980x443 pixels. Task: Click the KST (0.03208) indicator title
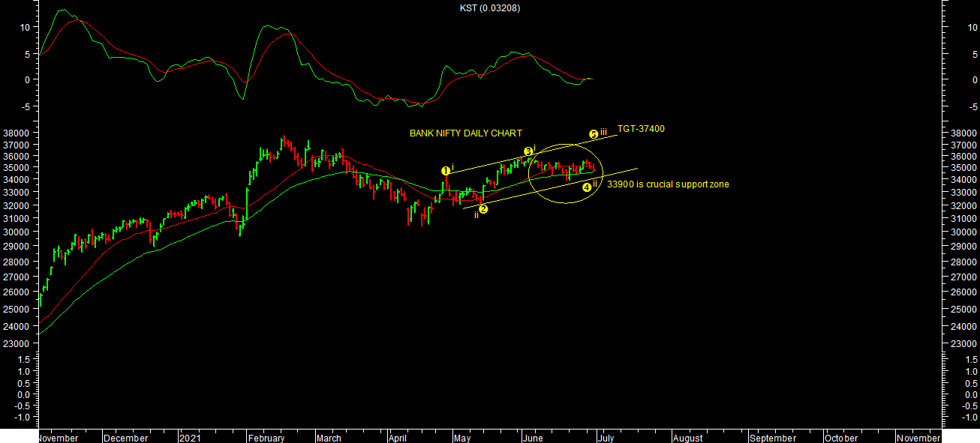point(490,8)
